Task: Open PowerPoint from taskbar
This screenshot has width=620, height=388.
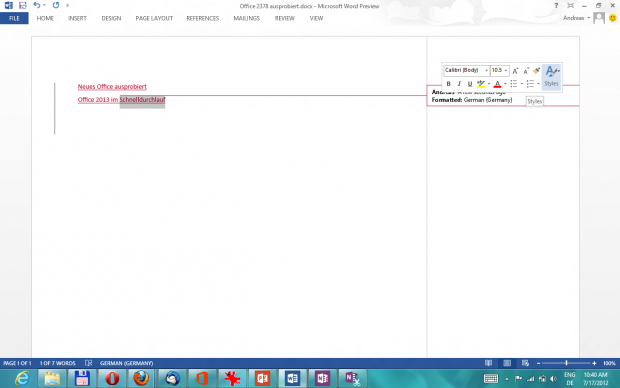Action: coord(262,379)
